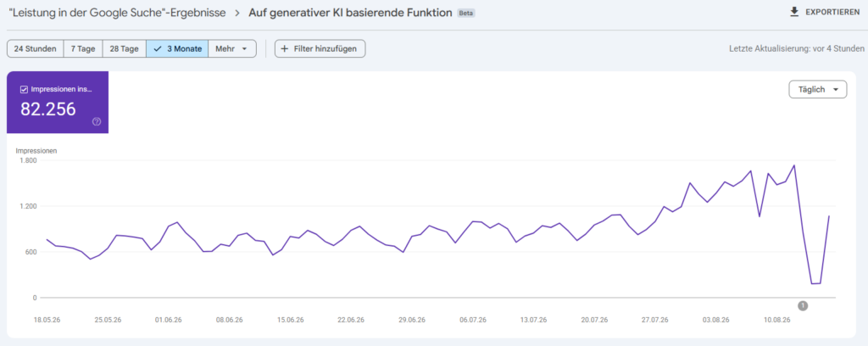
Task: Select the 3 Monate time range
Action: click(177, 48)
